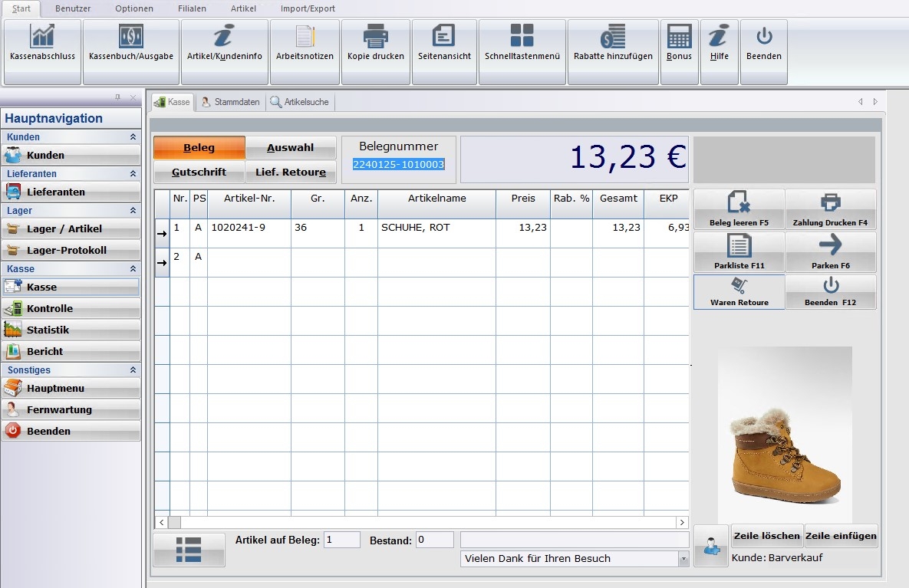The width and height of the screenshot is (909, 588).
Task: Open Kassenabschluss from the toolbar
Action: coord(42,51)
